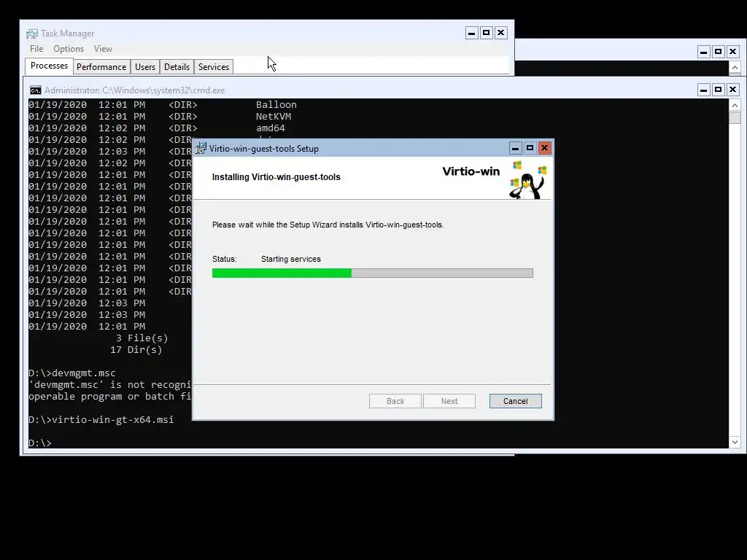Switch to the Processes tab
Image resolution: width=747 pixels, height=560 pixels.
point(49,66)
